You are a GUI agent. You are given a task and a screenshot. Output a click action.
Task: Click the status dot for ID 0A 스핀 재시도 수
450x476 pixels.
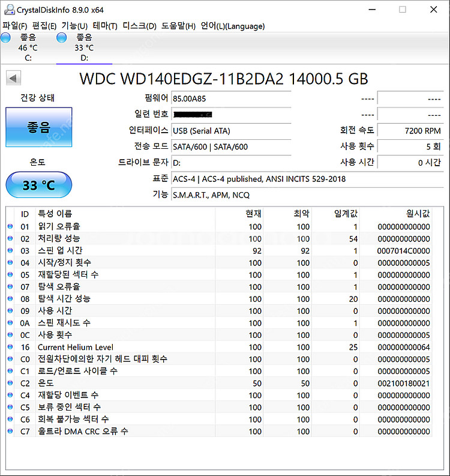[10, 323]
